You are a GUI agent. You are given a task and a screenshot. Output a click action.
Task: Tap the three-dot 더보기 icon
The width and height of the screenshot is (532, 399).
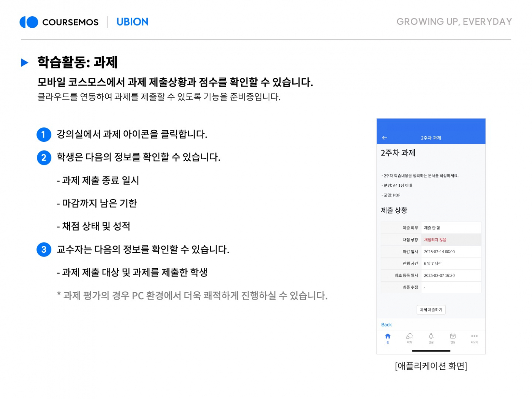[x=474, y=337]
